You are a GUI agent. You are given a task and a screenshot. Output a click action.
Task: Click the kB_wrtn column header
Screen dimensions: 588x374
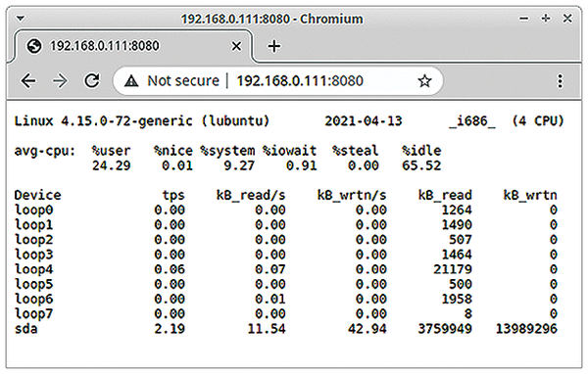(530, 196)
